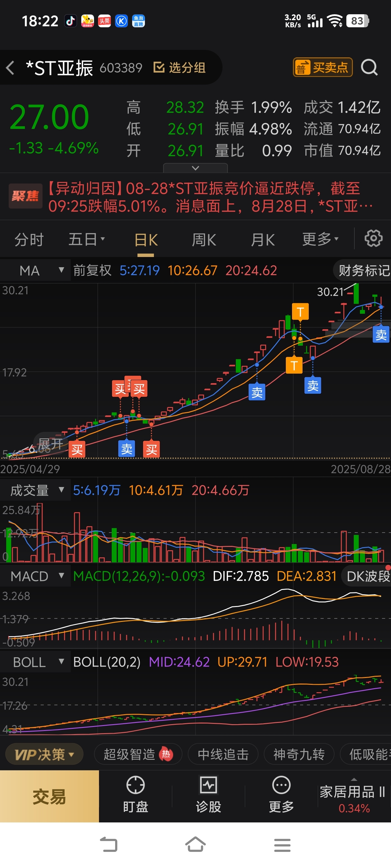Screen dimensions: 391x868
Task: Switch to 周K weekly chart
Action: point(204,240)
